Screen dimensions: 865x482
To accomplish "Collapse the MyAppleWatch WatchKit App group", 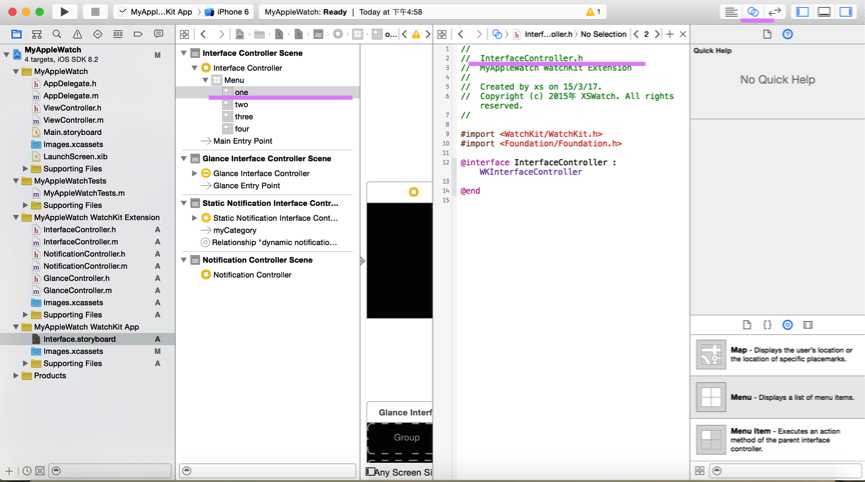I will click(x=16, y=327).
